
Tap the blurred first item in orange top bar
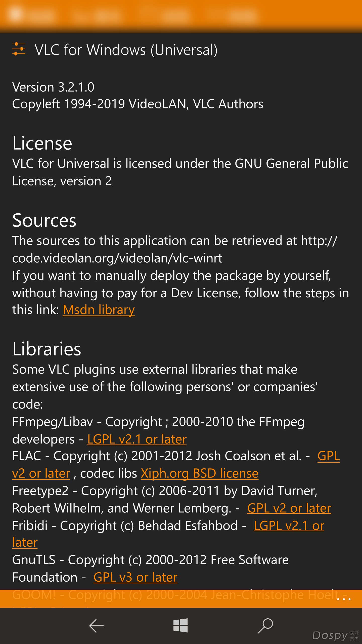(31, 15)
